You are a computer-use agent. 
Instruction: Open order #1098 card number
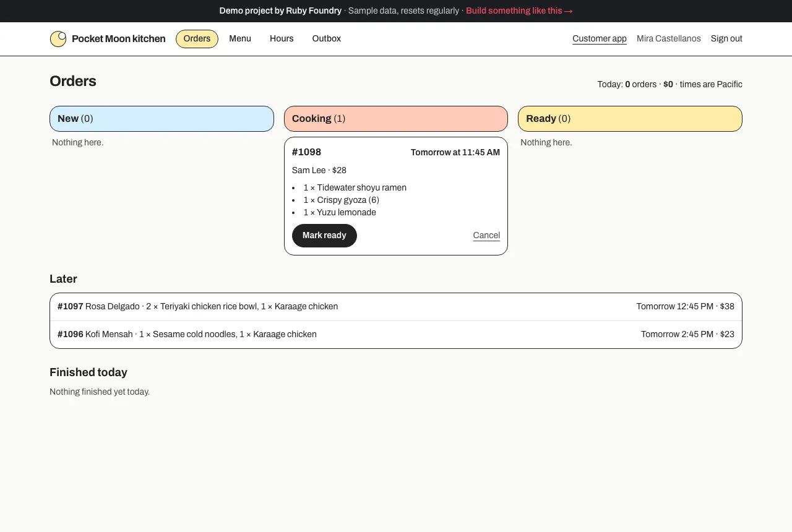[x=306, y=152]
